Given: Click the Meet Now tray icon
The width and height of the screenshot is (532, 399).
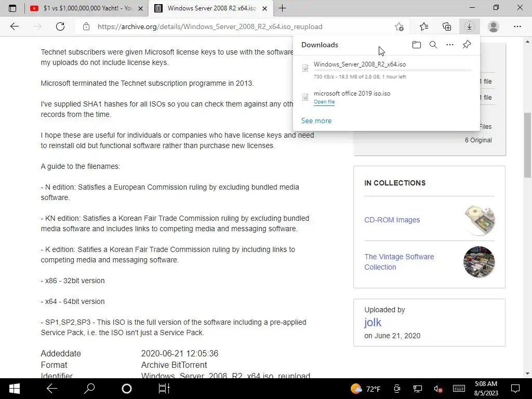Looking at the screenshot, I should [396, 389].
